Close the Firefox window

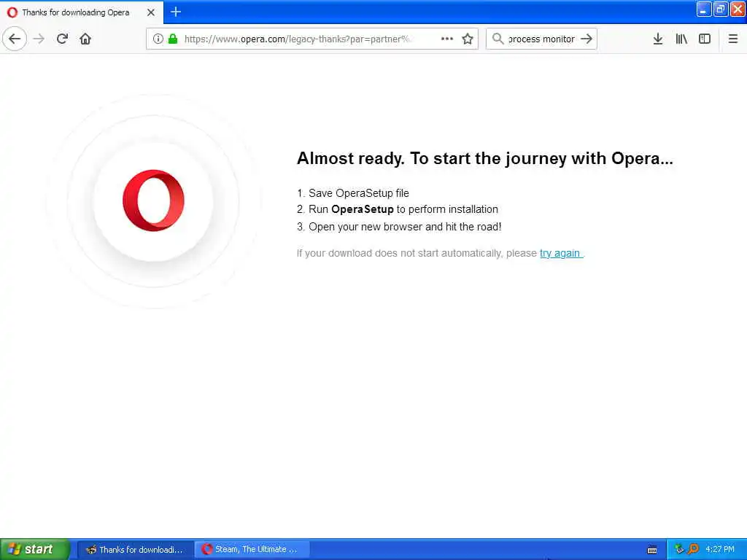click(x=738, y=9)
